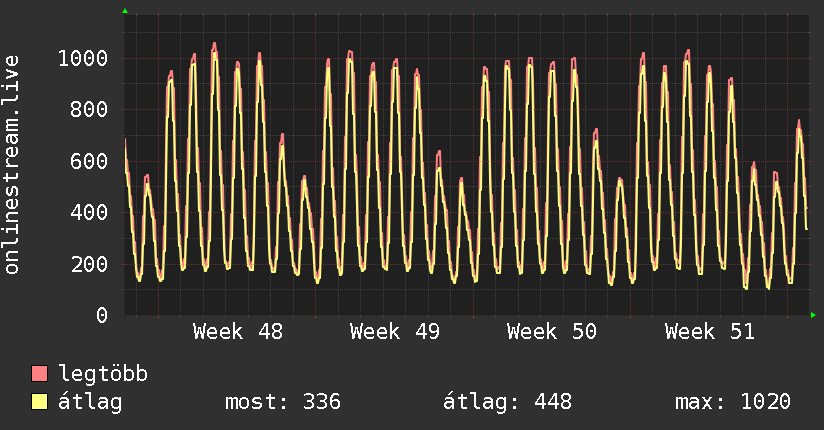Image resolution: width=824 pixels, height=430 pixels.
Task: Click the átlag legend text beside yellow swatch
Action: pyautogui.click(x=91, y=402)
